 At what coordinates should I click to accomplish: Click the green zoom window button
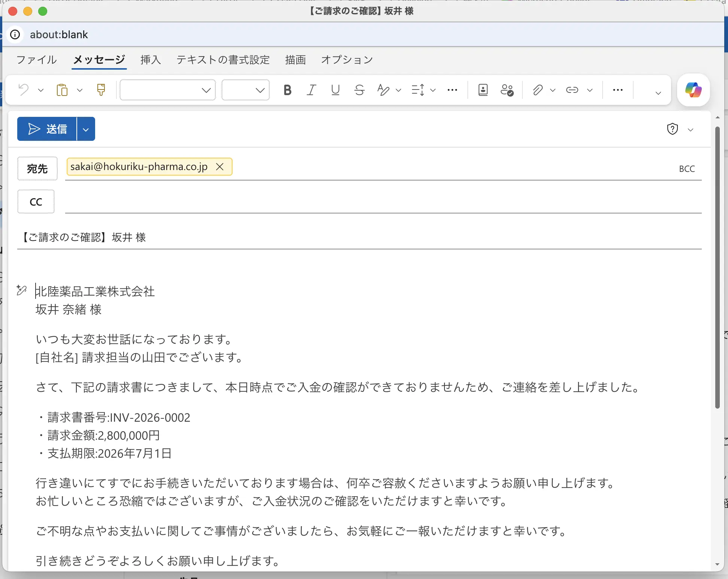pos(43,11)
